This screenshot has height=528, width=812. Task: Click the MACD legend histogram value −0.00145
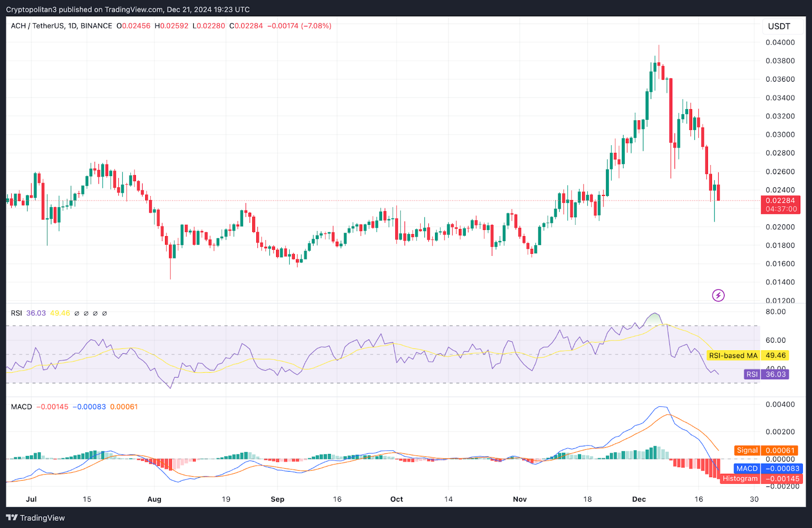(52, 407)
